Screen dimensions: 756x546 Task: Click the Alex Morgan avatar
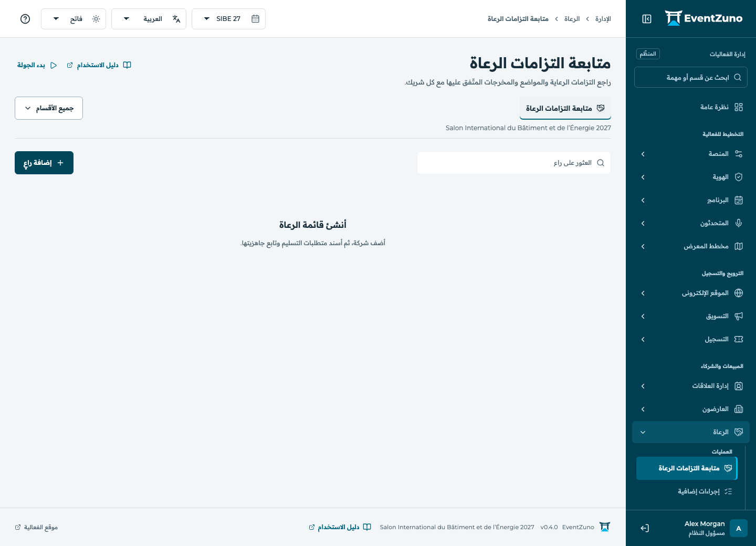[739, 528]
